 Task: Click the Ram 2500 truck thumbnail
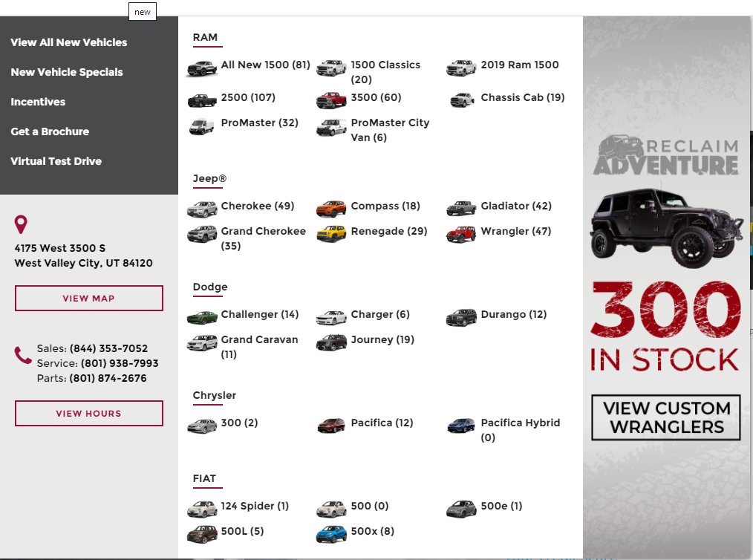(x=202, y=100)
